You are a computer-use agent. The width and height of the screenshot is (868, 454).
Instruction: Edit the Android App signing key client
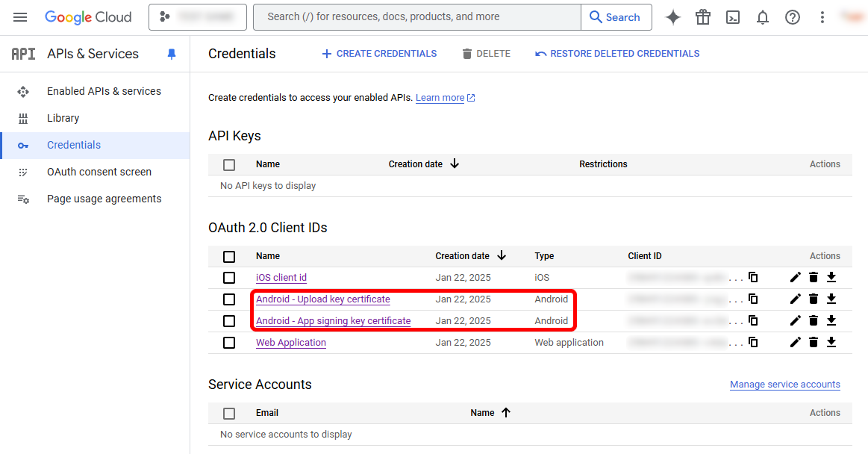[x=796, y=320]
